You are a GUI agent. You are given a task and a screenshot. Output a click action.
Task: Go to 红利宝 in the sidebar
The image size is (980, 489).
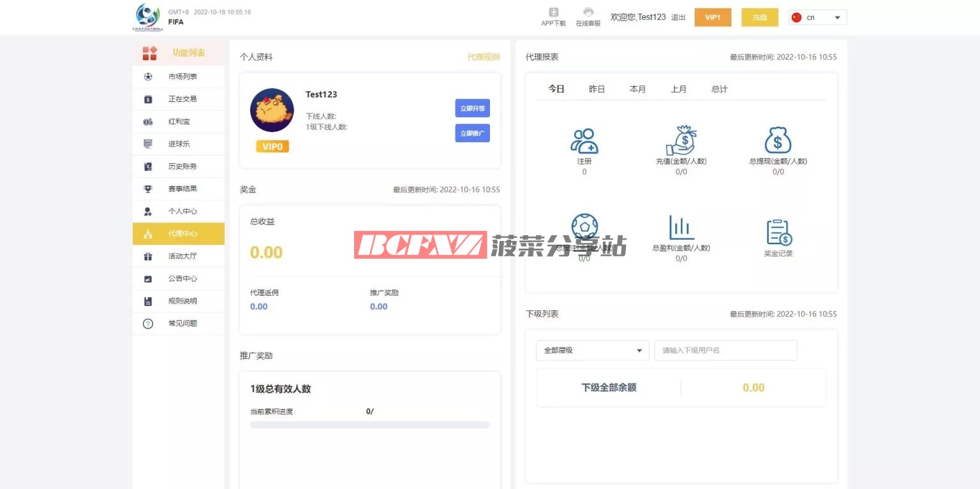point(179,122)
